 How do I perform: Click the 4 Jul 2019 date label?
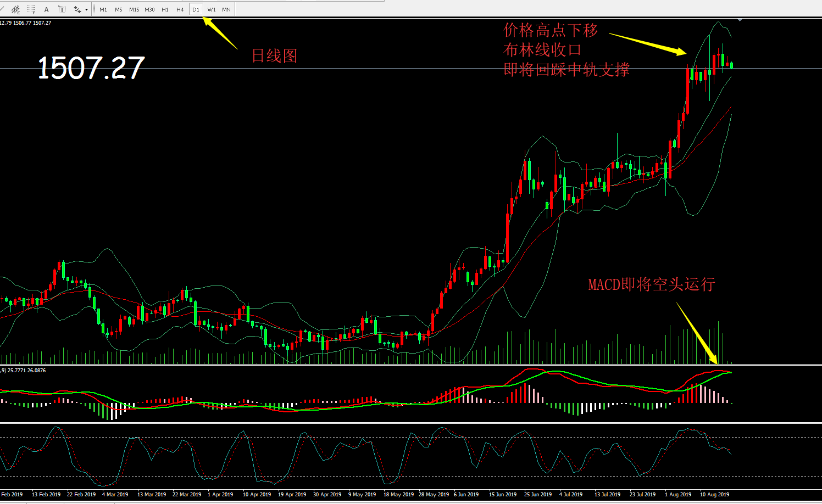(571, 494)
